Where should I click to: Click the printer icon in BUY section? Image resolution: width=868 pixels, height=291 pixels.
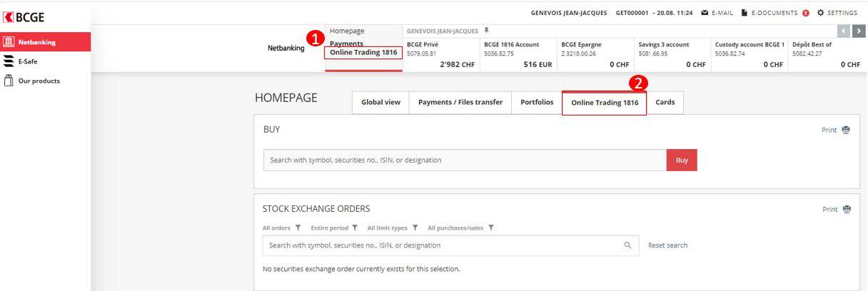coord(847,131)
